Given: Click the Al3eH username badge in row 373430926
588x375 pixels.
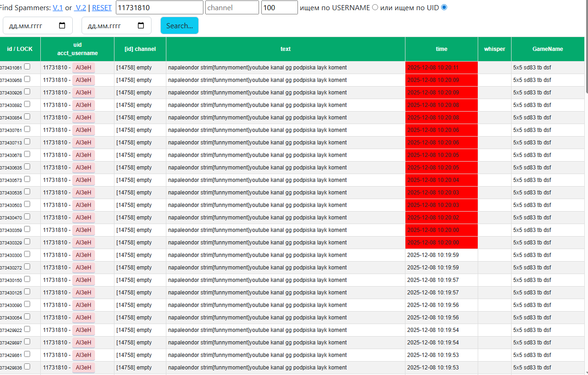Looking at the screenshot, I should click(83, 93).
